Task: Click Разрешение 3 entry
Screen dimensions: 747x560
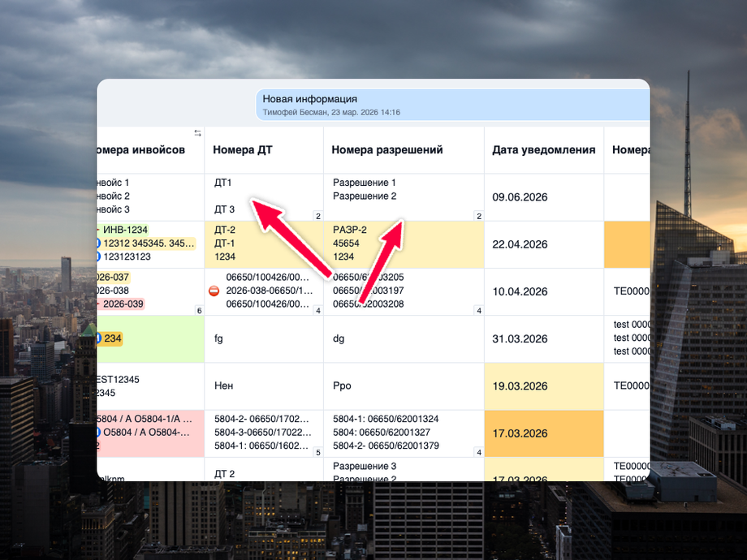Action: [x=365, y=466]
